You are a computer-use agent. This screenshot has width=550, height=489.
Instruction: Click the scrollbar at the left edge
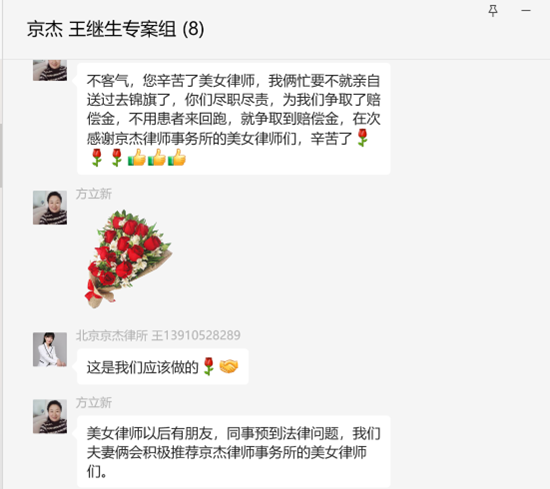(1, 156)
